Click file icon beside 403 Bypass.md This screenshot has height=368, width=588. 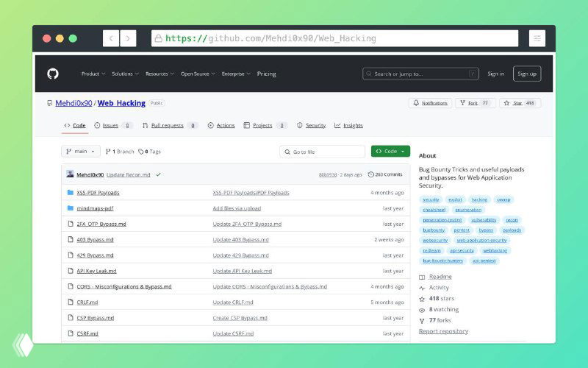70,239
